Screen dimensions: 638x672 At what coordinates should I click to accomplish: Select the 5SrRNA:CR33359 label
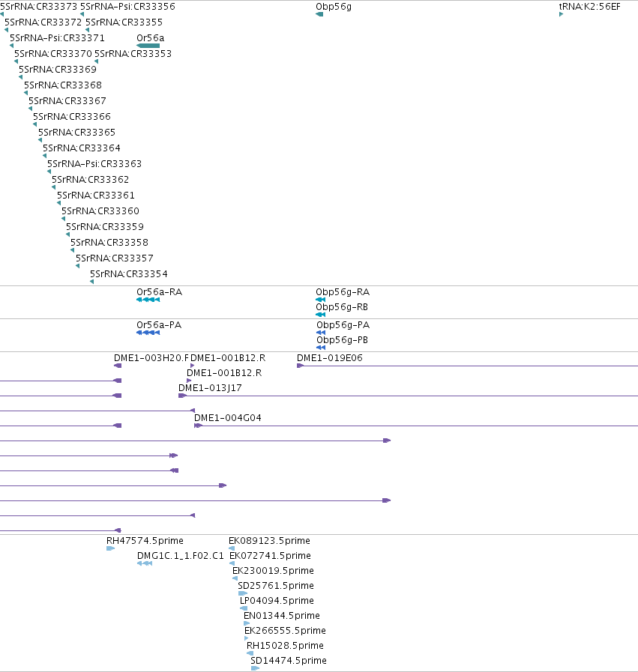coord(105,227)
